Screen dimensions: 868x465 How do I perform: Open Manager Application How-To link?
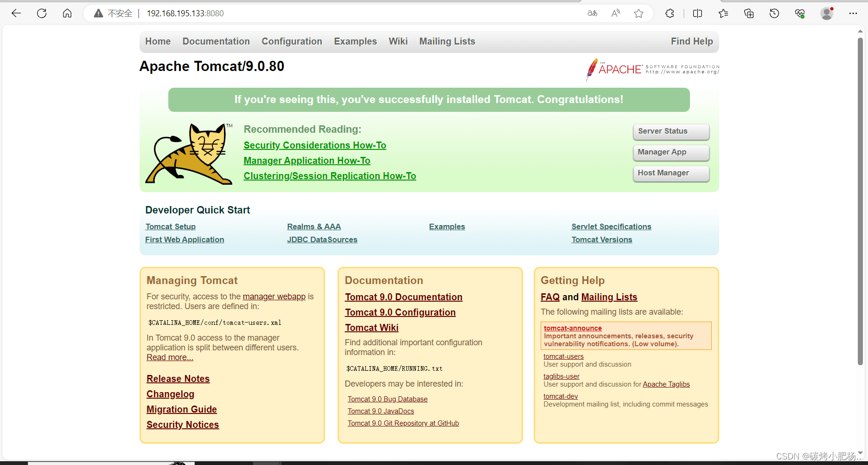point(307,161)
